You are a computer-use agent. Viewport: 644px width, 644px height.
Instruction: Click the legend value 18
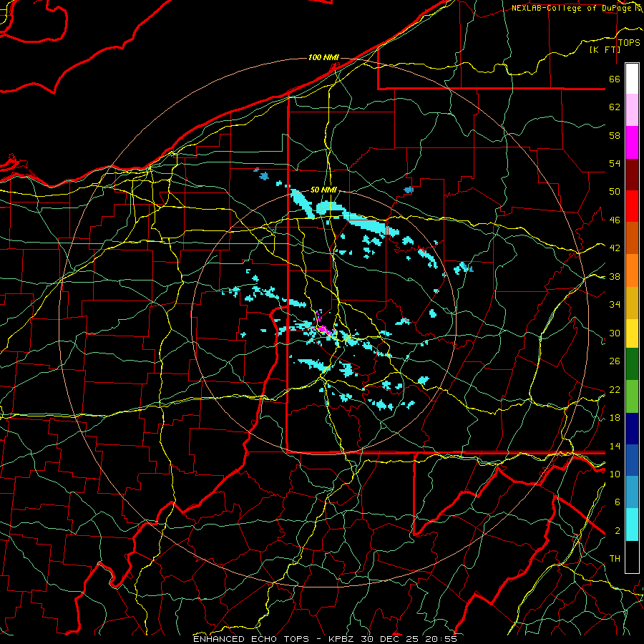click(615, 418)
